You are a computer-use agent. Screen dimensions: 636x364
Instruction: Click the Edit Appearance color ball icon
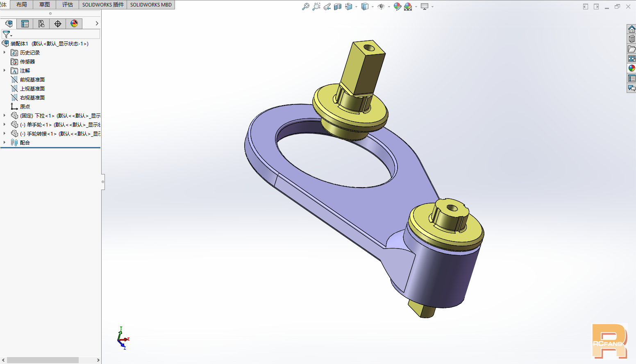click(x=397, y=7)
